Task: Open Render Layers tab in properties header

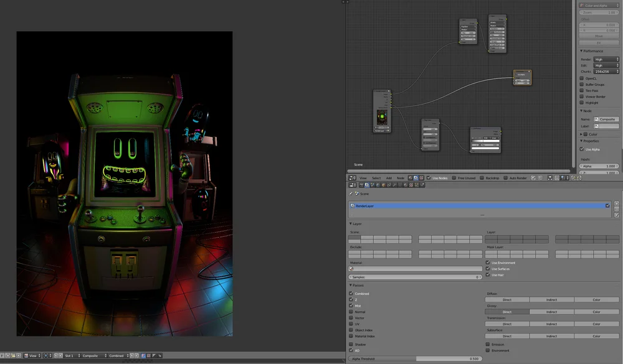Action: (367, 185)
